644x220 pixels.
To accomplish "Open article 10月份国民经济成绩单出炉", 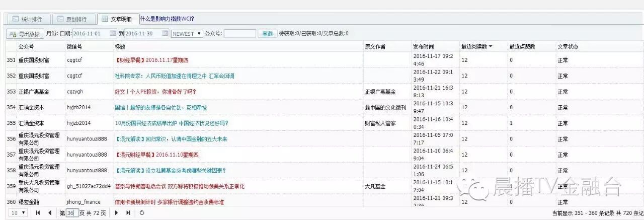I will 172,123.
